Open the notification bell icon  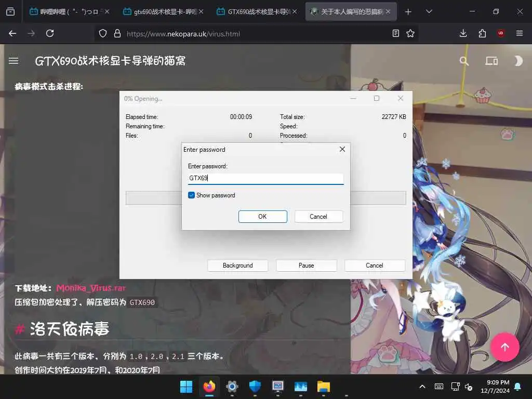tap(518, 387)
